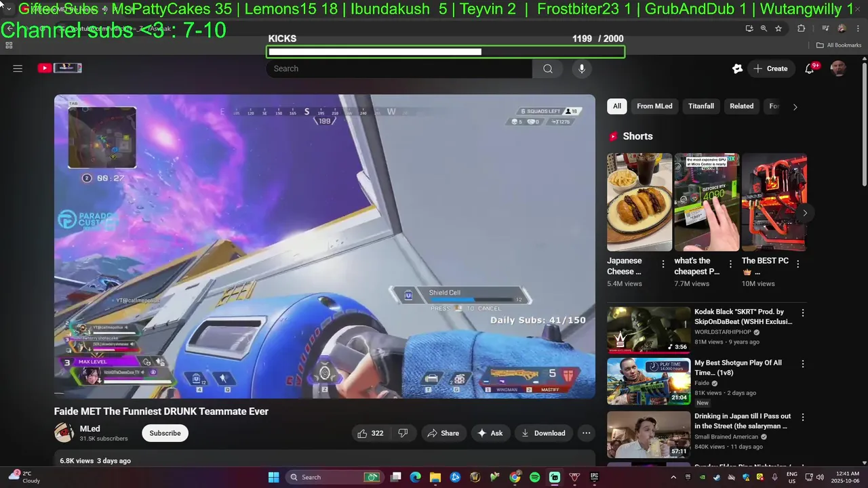
Task: Open Chrome three-dot menu
Action: click(856, 28)
